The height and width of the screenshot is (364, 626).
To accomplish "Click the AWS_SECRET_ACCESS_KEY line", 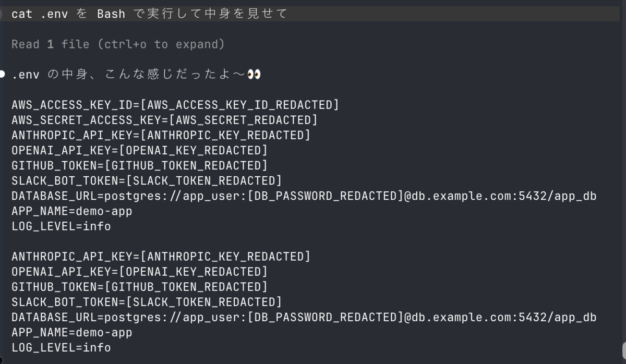I will click(164, 120).
